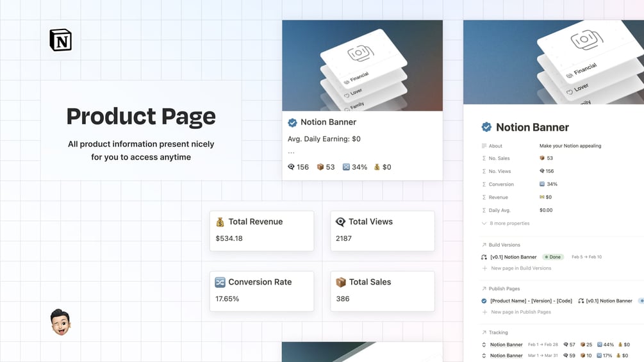Image resolution: width=644 pixels, height=362 pixels.
Task: Click the No. Views formula icon
Action: pos(484,171)
